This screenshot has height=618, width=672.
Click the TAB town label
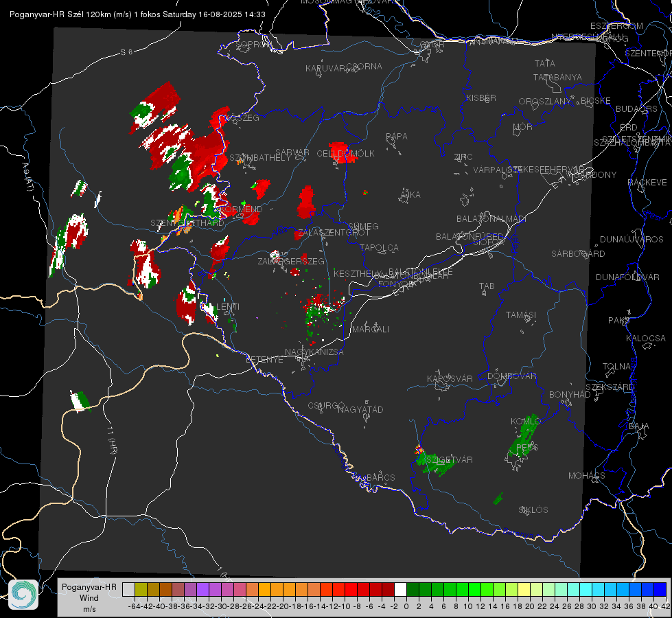(487, 286)
